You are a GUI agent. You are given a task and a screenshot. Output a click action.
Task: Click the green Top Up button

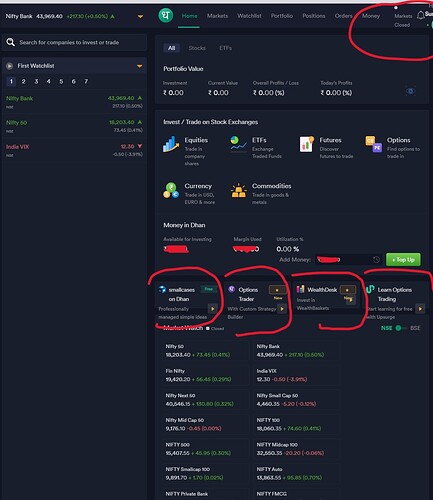click(403, 259)
